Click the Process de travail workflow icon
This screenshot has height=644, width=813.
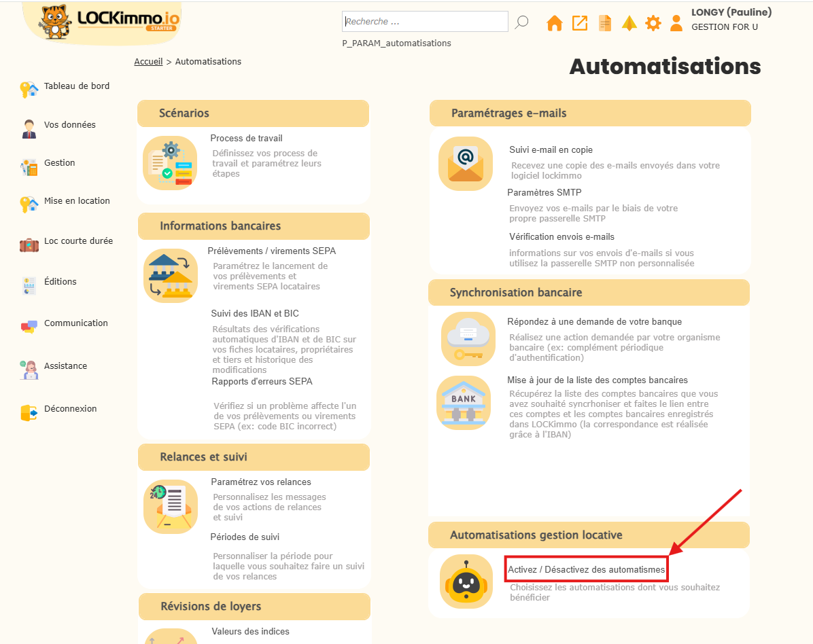tap(170, 163)
